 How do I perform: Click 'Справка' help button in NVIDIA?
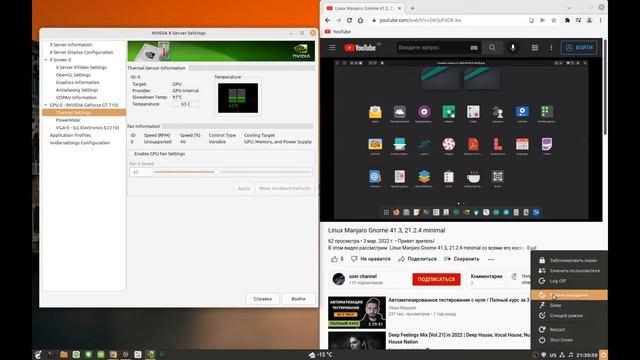[262, 299]
